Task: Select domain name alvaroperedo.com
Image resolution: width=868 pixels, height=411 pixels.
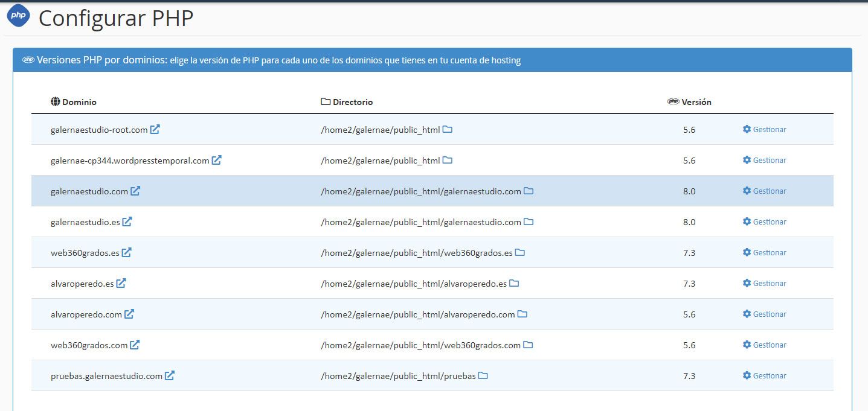Action: (x=86, y=314)
